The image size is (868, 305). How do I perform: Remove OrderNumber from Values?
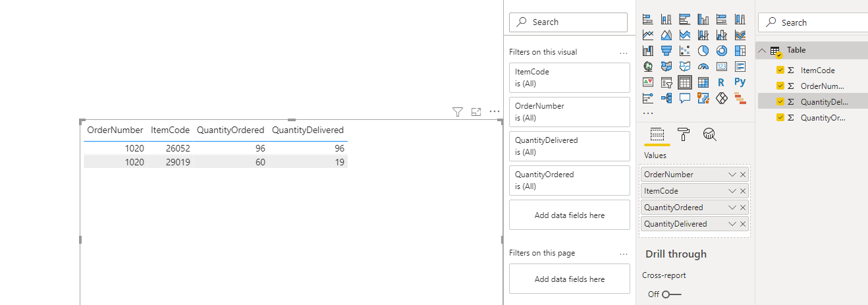coord(743,175)
